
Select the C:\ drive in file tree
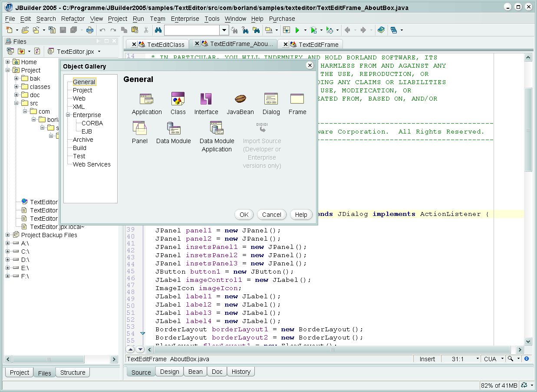point(25,252)
